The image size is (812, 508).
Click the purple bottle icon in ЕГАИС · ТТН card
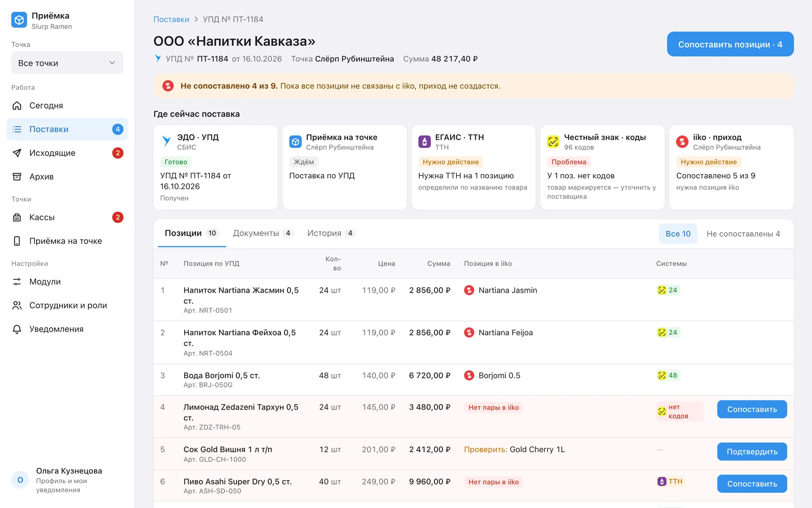coord(424,142)
